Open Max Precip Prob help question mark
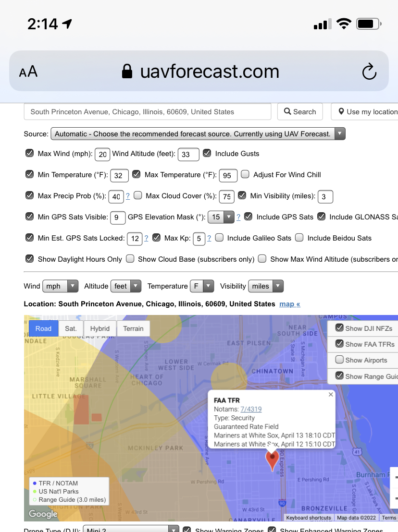 coord(128,196)
